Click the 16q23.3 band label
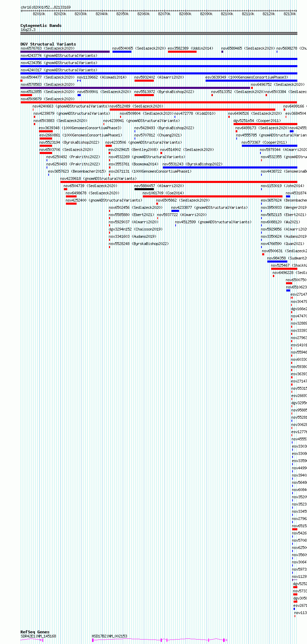The image size is (307, 644). (x=28, y=30)
